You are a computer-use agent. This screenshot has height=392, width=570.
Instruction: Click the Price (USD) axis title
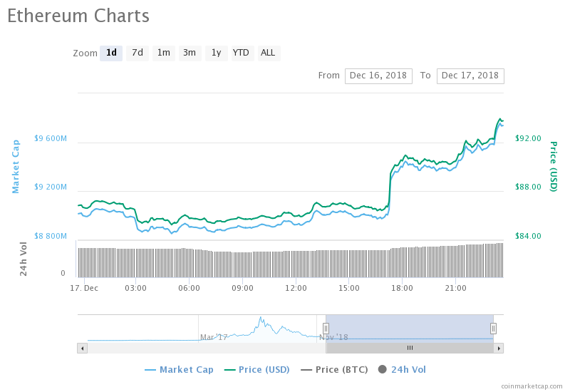tap(554, 167)
